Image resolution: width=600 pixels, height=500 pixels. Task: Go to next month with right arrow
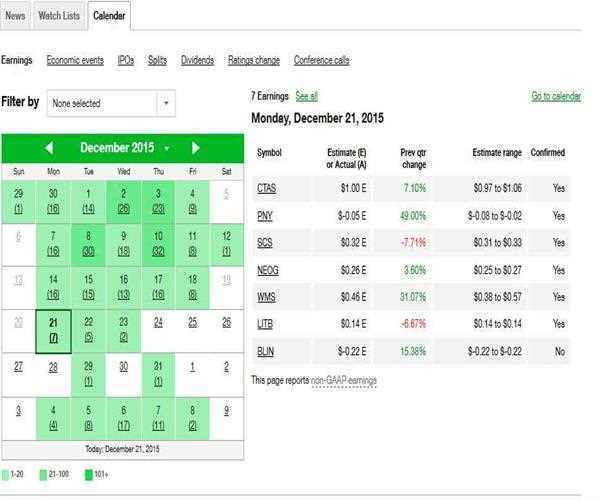pyautogui.click(x=196, y=148)
